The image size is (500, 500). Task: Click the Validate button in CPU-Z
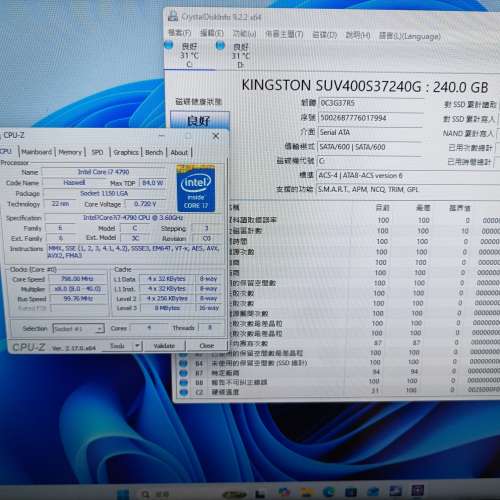(x=164, y=346)
